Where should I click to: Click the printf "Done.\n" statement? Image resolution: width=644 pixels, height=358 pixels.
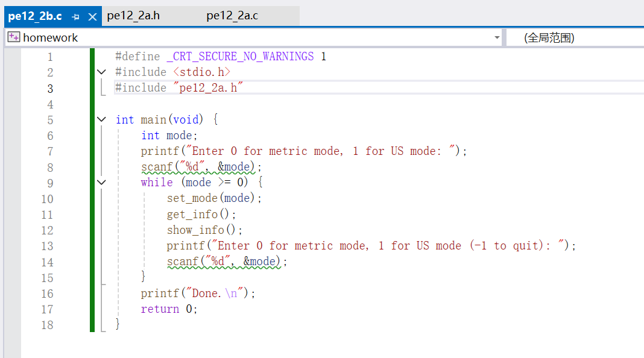(198, 293)
